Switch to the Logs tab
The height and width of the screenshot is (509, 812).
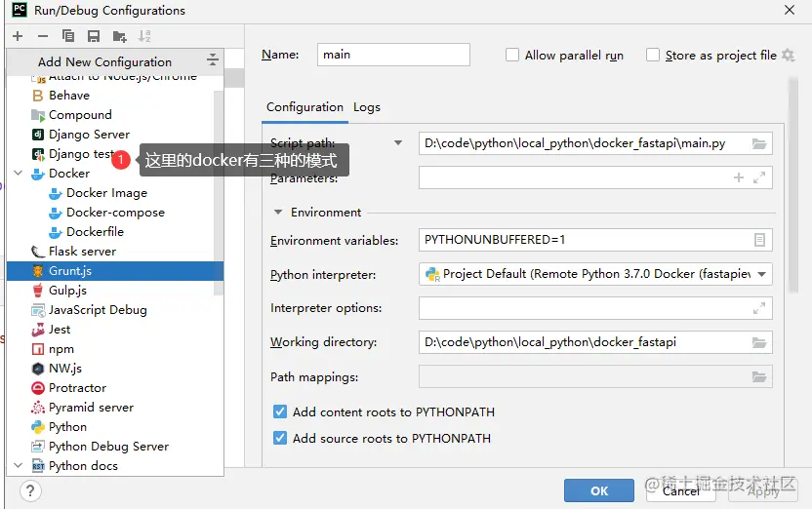pyautogui.click(x=367, y=107)
